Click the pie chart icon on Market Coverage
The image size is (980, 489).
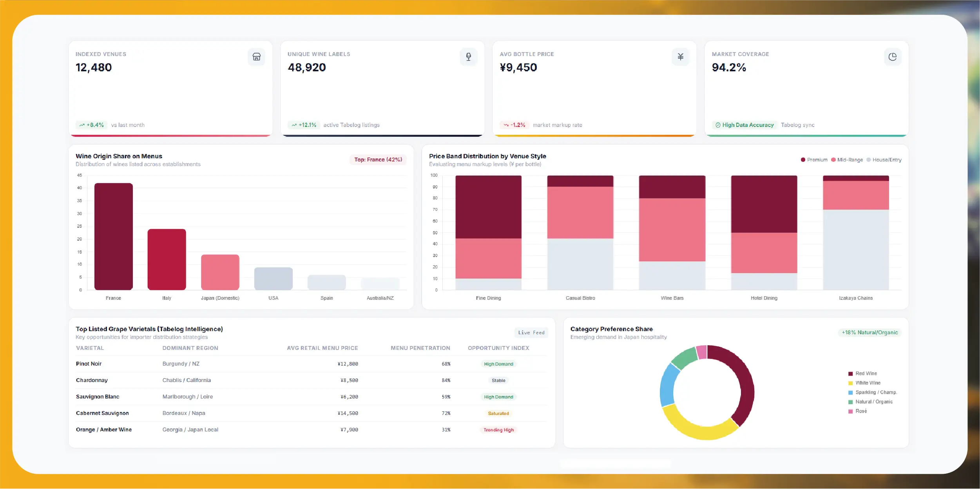click(x=893, y=57)
